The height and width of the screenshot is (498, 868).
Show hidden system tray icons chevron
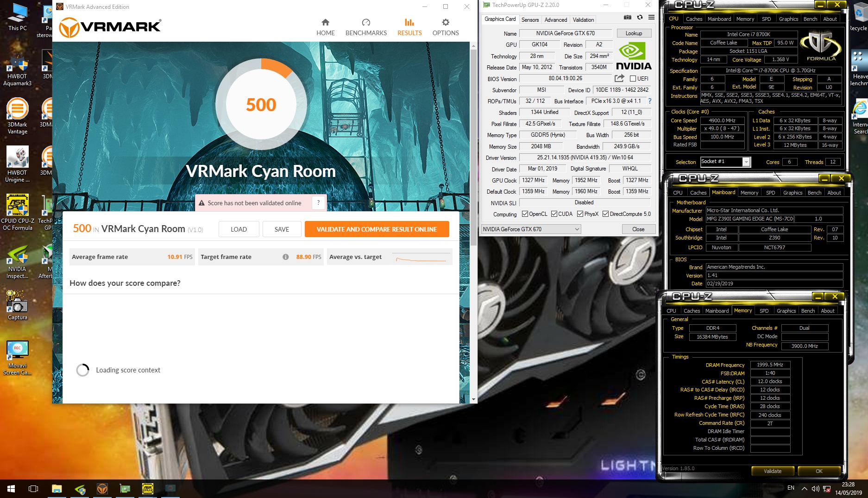804,488
